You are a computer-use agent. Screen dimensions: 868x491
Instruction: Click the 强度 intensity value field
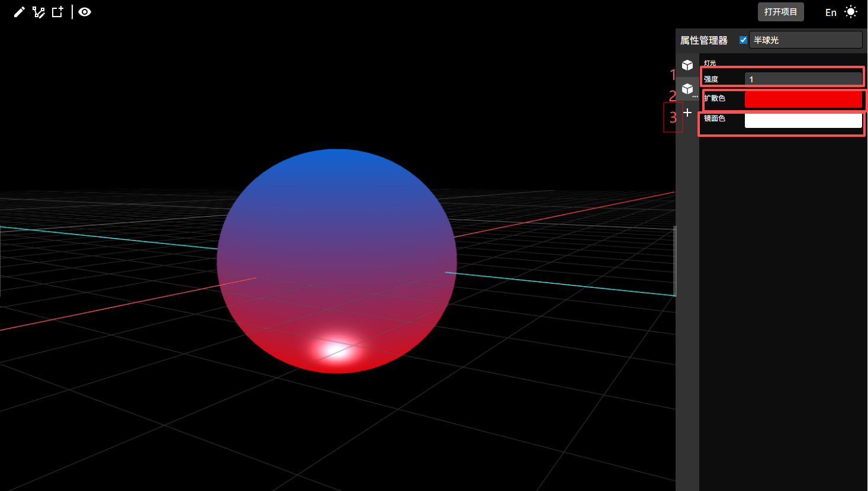pyautogui.click(x=803, y=79)
